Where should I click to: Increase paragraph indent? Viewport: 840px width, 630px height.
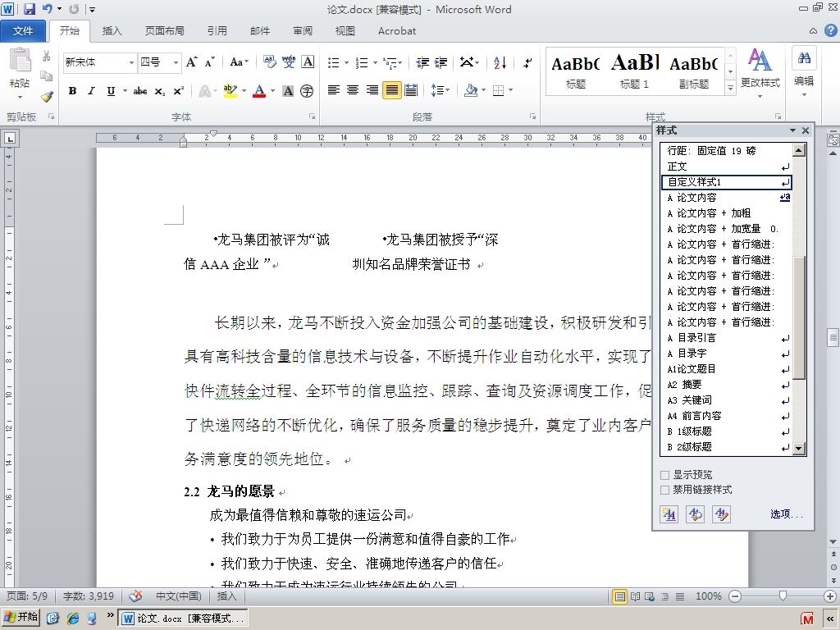coord(441,62)
